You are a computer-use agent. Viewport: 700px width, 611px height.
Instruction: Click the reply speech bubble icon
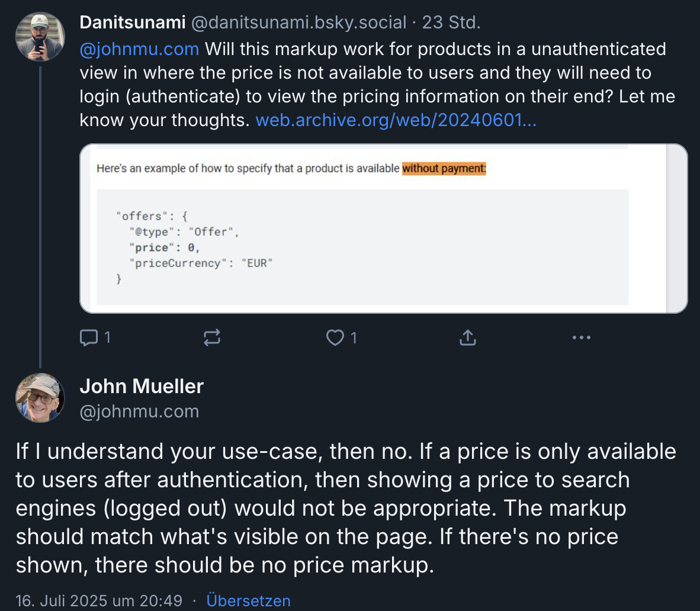click(89, 337)
